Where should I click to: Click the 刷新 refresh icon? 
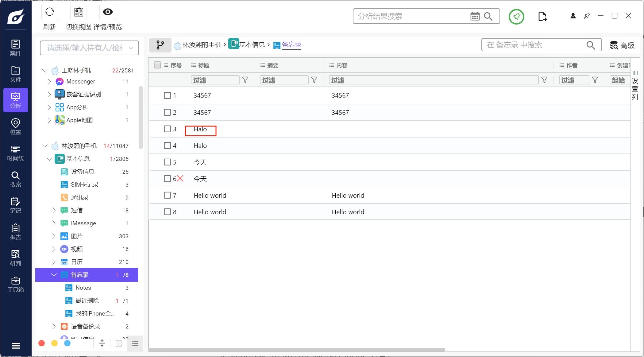coord(49,12)
